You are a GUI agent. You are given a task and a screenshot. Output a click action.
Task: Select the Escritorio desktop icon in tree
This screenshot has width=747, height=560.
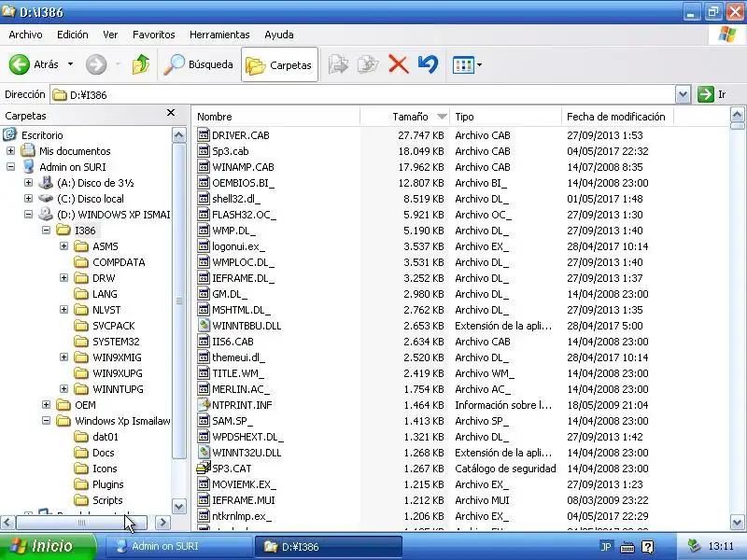pos(9,134)
